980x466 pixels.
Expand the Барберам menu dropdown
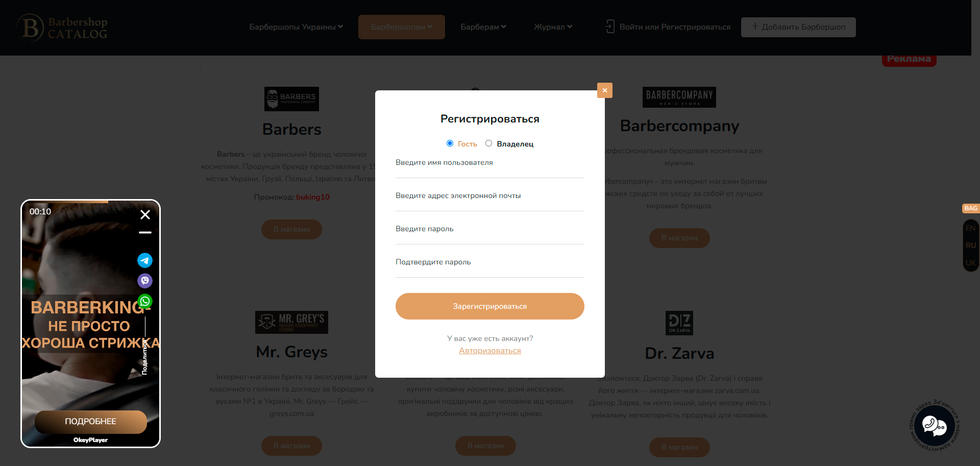point(483,27)
